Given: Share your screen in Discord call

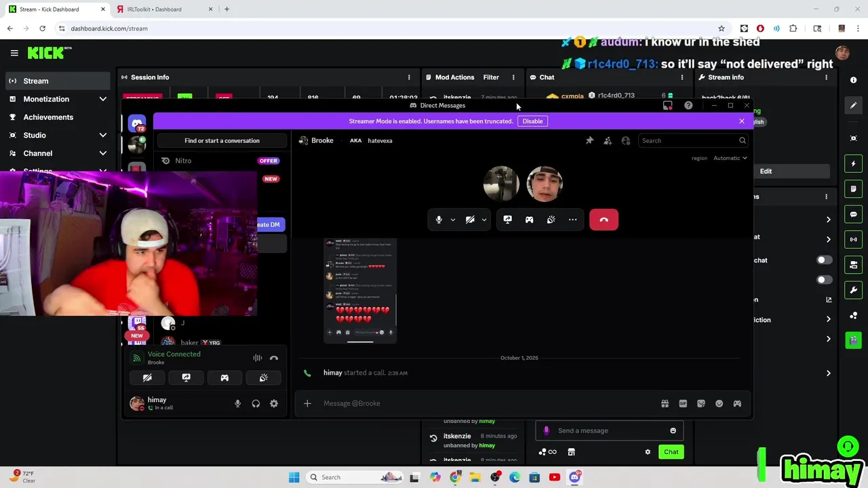Looking at the screenshot, I should coord(507,220).
